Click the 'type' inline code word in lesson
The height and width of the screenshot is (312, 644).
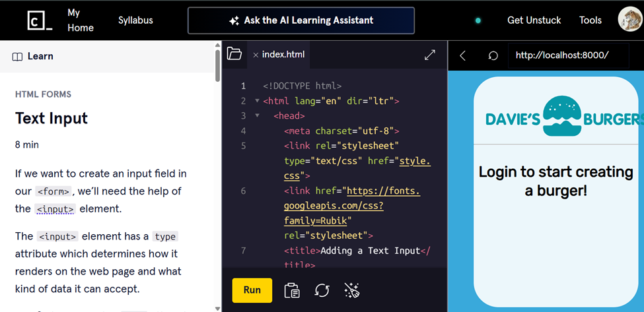tap(166, 237)
